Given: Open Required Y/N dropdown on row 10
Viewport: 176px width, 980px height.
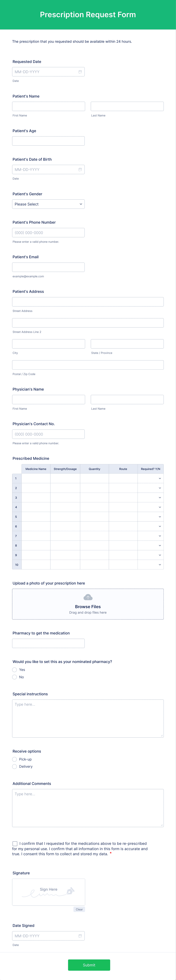Looking at the screenshot, I should pyautogui.click(x=160, y=564).
